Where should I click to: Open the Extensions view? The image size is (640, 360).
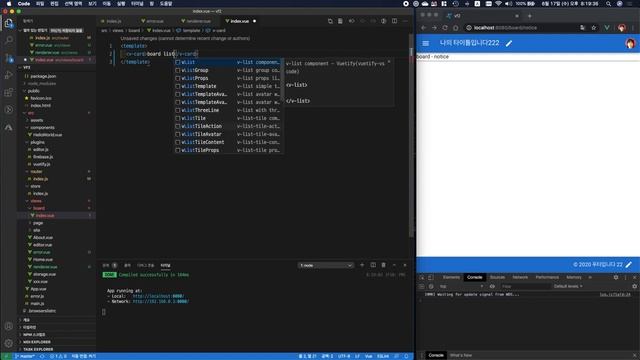click(x=9, y=93)
